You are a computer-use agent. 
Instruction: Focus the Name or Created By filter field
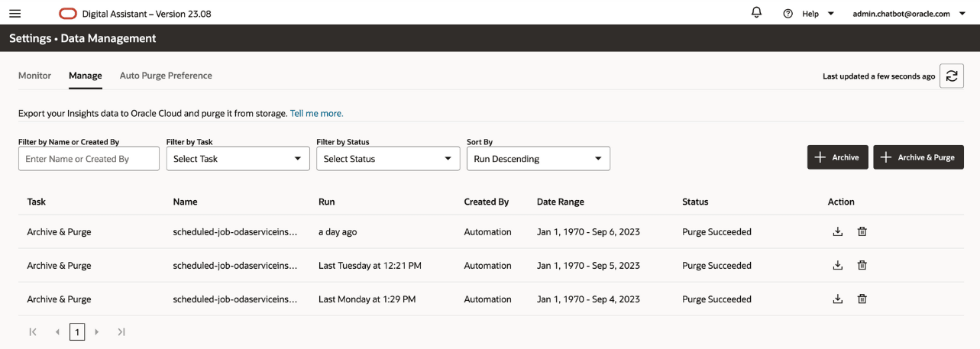[x=89, y=159]
